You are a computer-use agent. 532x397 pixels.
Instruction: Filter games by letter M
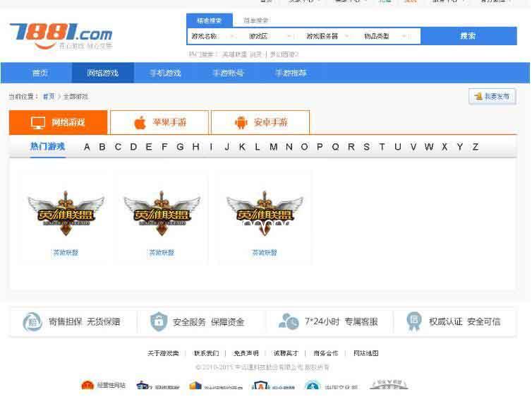(273, 147)
